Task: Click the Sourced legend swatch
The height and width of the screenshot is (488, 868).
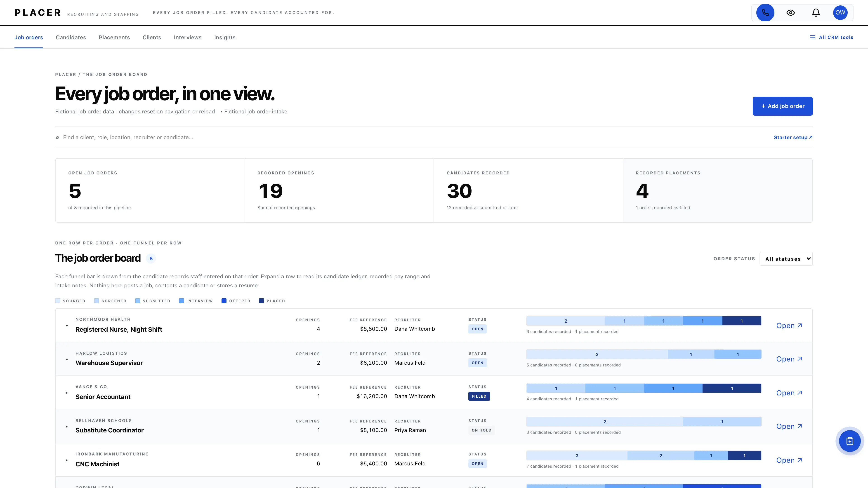Action: tap(58, 301)
